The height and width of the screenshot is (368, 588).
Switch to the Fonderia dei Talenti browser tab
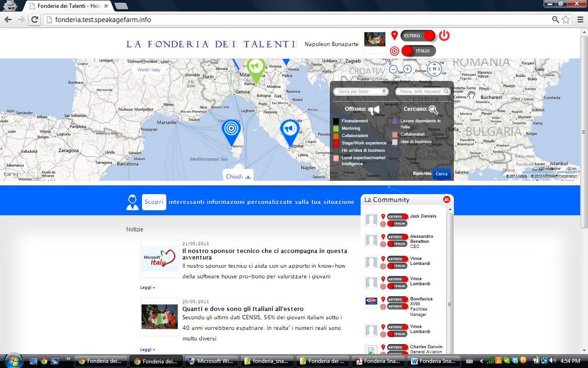pos(68,6)
